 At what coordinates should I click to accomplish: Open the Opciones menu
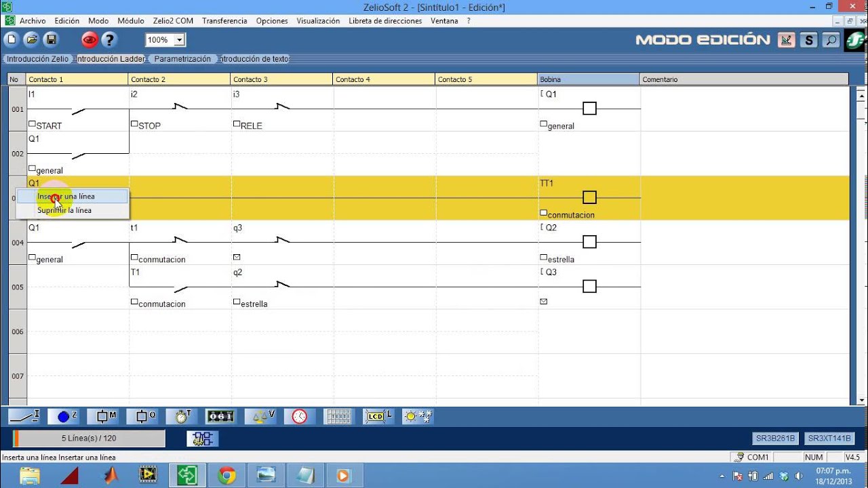272,21
